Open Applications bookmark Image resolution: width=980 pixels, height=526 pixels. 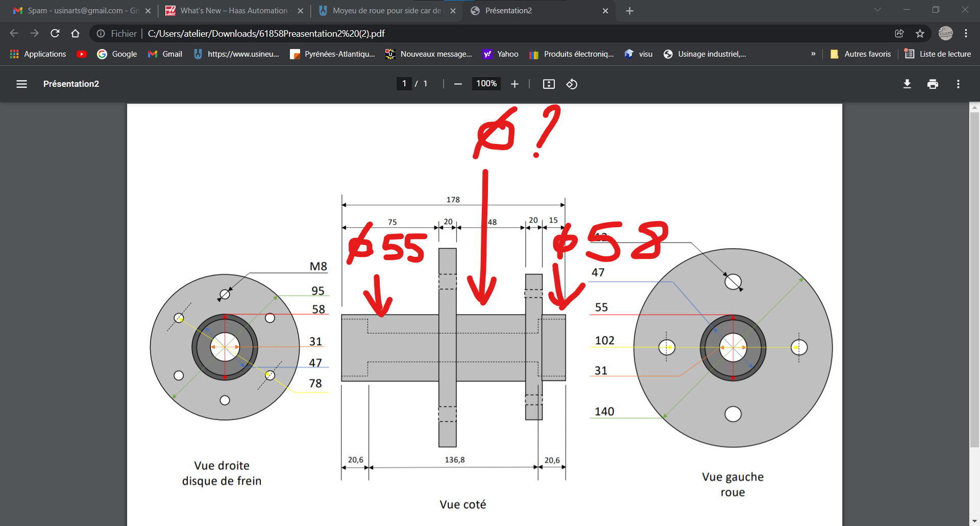[38, 54]
